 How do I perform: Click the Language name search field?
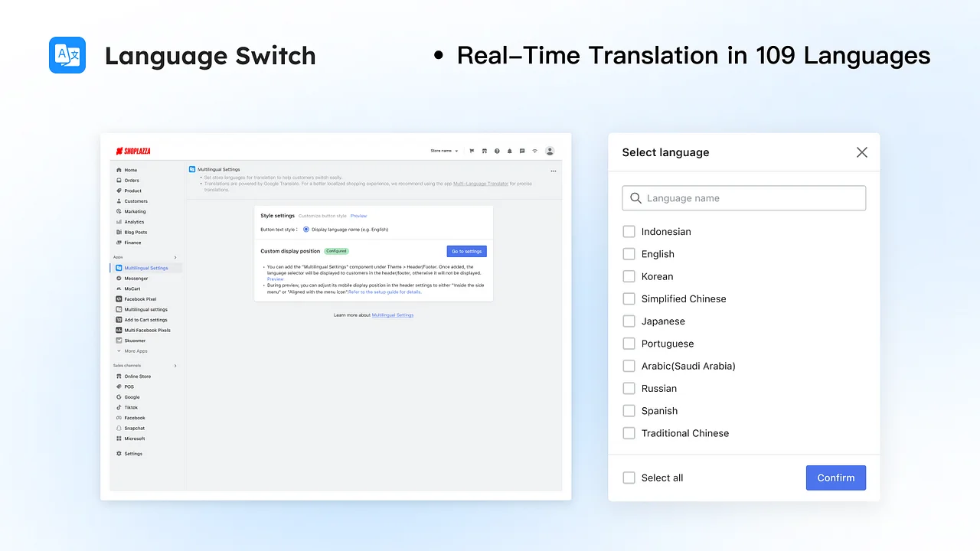point(743,197)
